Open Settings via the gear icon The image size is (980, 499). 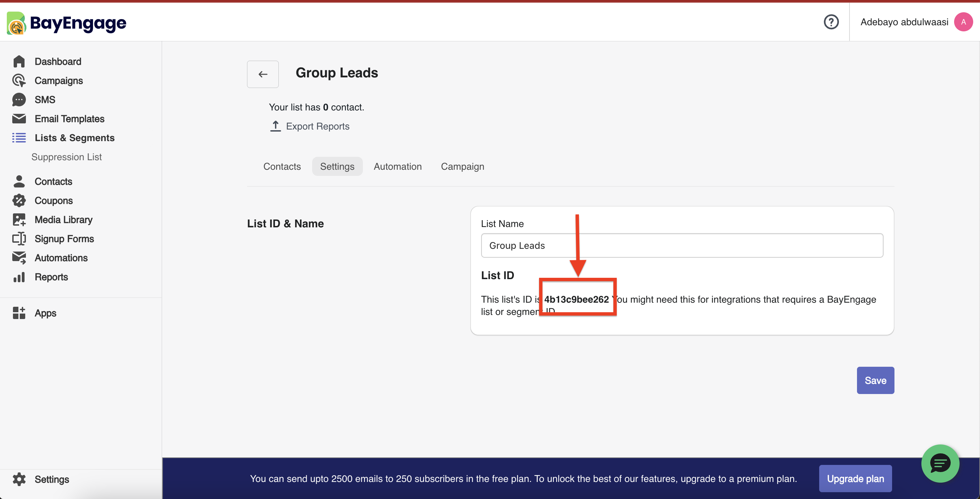coord(19,479)
